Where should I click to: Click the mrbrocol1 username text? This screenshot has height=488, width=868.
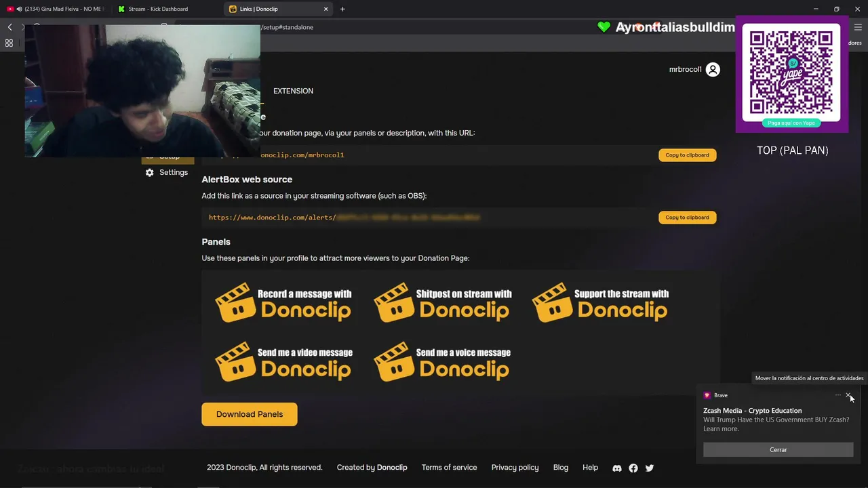tap(685, 70)
